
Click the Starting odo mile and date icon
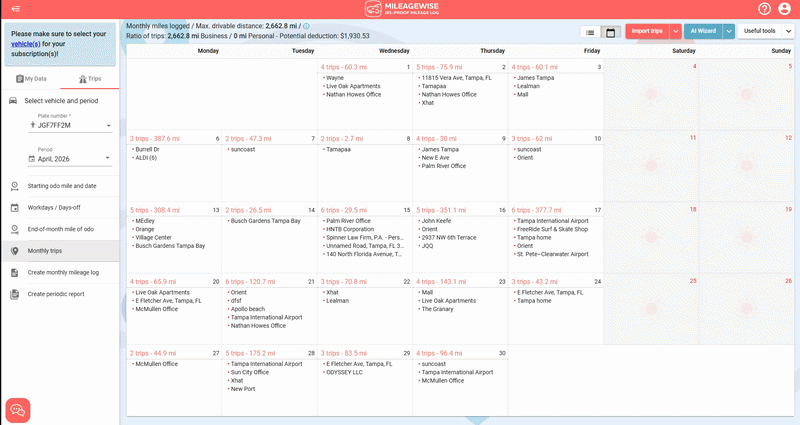tap(15, 186)
